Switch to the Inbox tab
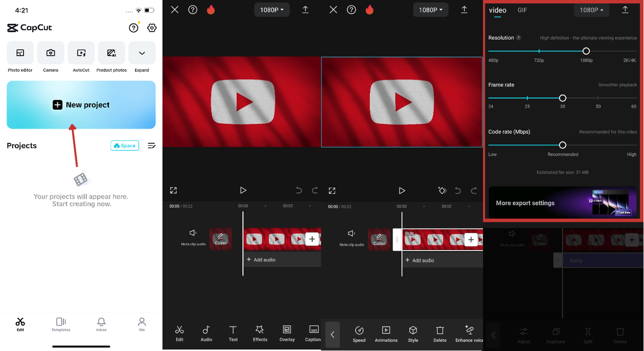The width and height of the screenshot is (644, 351). 101,324
